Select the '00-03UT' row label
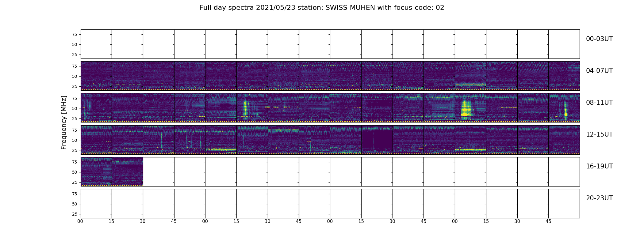This screenshot has height=245, width=644. (x=599, y=39)
